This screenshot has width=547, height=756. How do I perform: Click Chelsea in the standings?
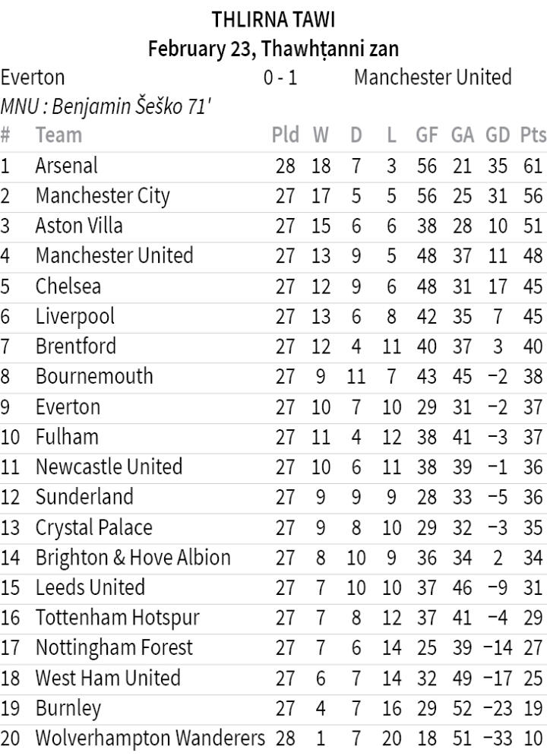[68, 286]
